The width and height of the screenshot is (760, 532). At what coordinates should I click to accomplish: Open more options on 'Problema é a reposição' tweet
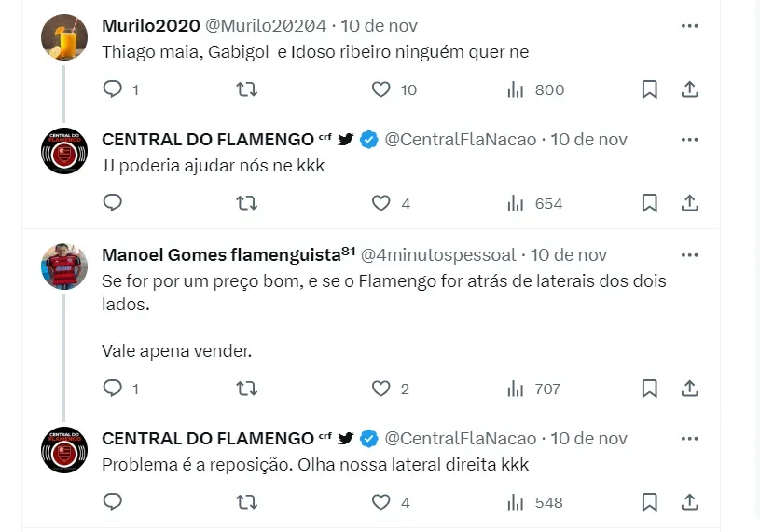tap(689, 438)
